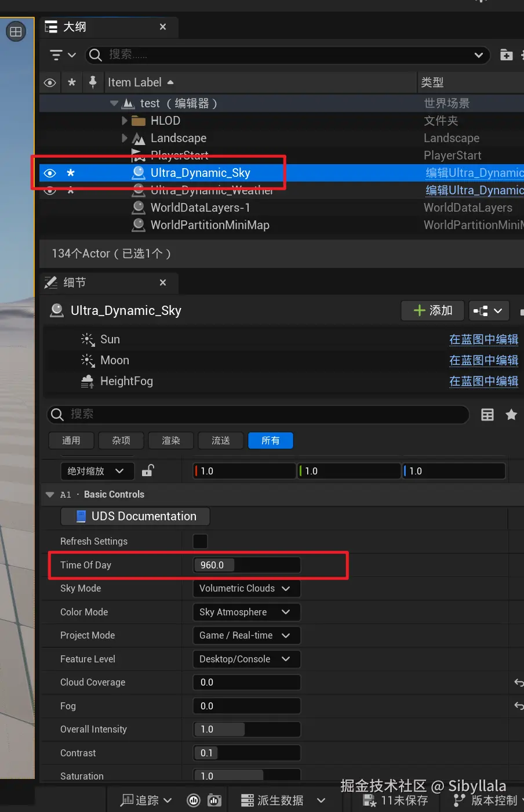Open the 绝对缩放 dropdown
This screenshot has width=524, height=812.
coord(97,471)
